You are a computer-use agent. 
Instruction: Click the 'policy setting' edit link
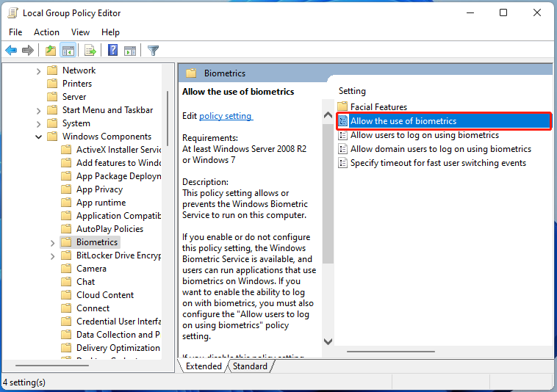[x=226, y=116]
